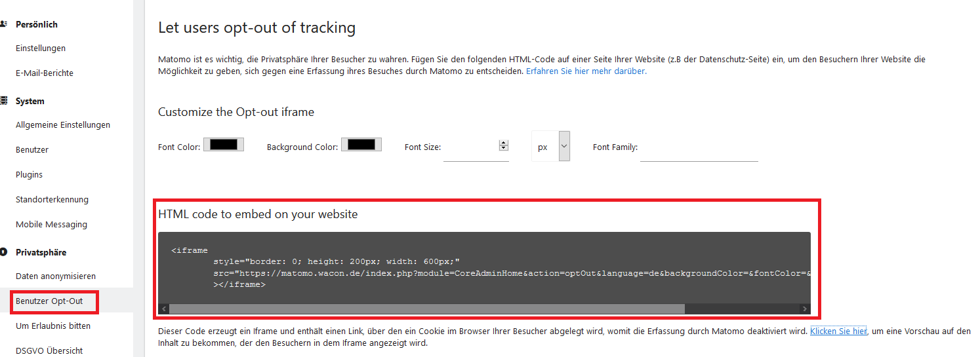Click into the Font Size input field

tap(470, 147)
